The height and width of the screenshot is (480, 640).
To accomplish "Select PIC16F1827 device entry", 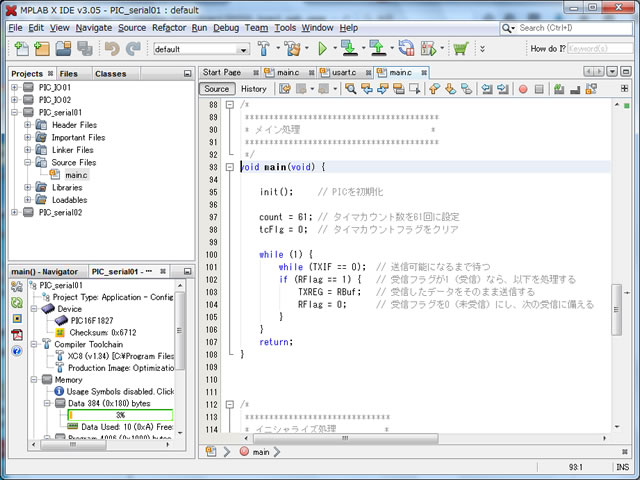I will [92, 320].
